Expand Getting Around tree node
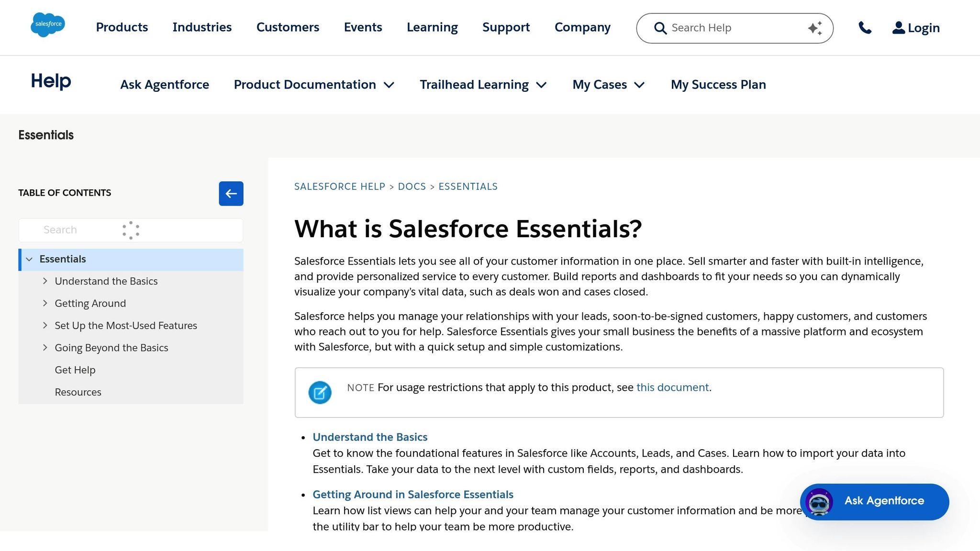 point(45,303)
